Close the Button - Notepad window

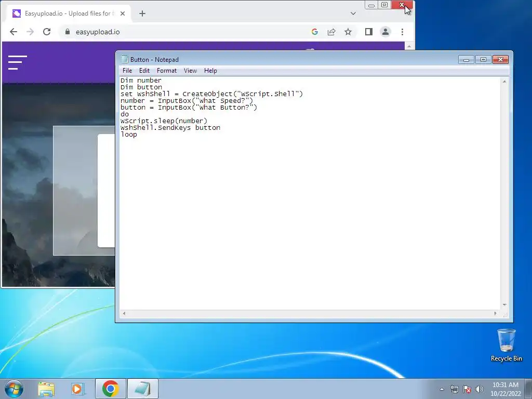(500, 60)
